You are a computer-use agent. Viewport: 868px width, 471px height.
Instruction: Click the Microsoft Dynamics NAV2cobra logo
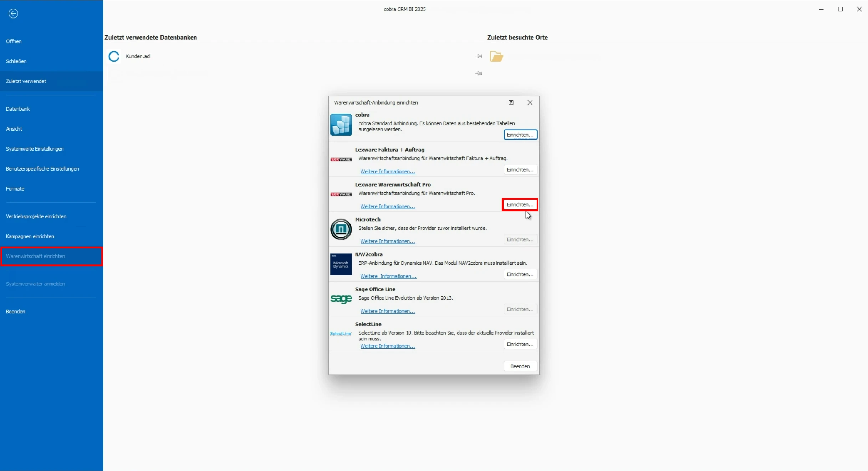click(341, 264)
